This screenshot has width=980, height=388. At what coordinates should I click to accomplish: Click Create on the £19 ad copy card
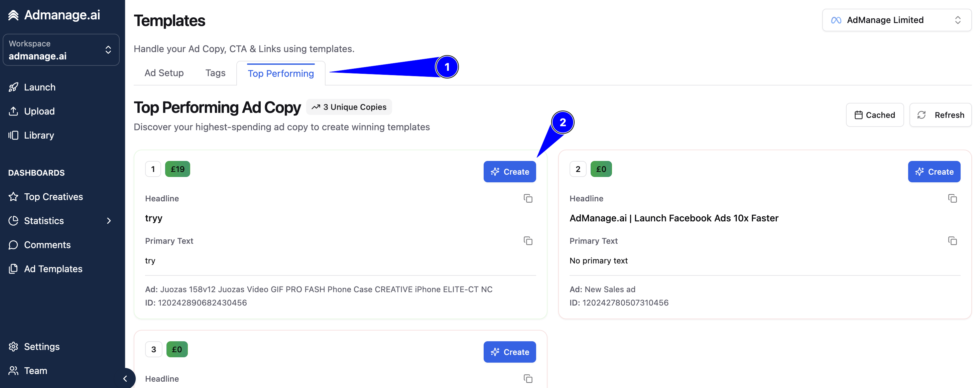[x=509, y=172]
